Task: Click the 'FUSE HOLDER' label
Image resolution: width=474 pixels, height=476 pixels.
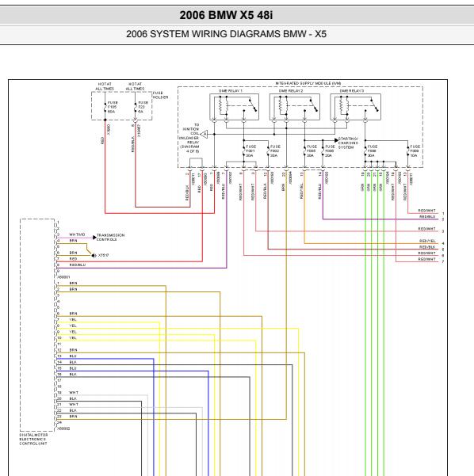Action: click(160, 95)
